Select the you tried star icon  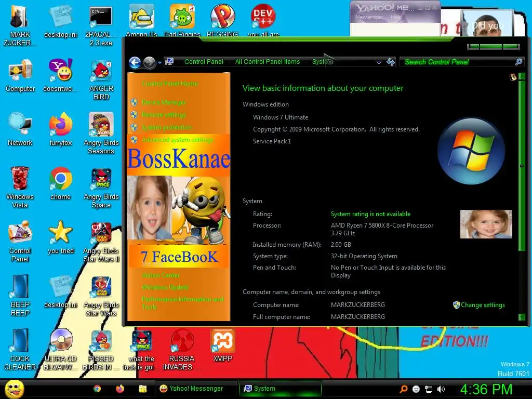click(60, 237)
